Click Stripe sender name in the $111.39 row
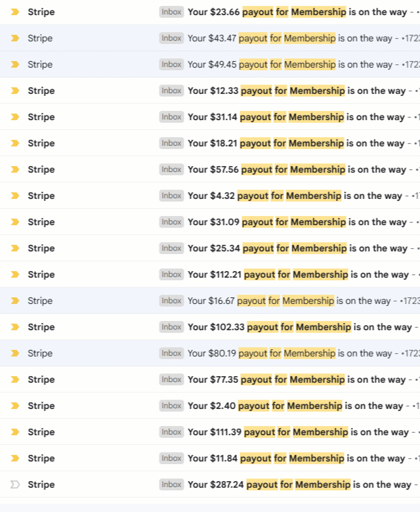The width and height of the screenshot is (420, 512). [41, 432]
